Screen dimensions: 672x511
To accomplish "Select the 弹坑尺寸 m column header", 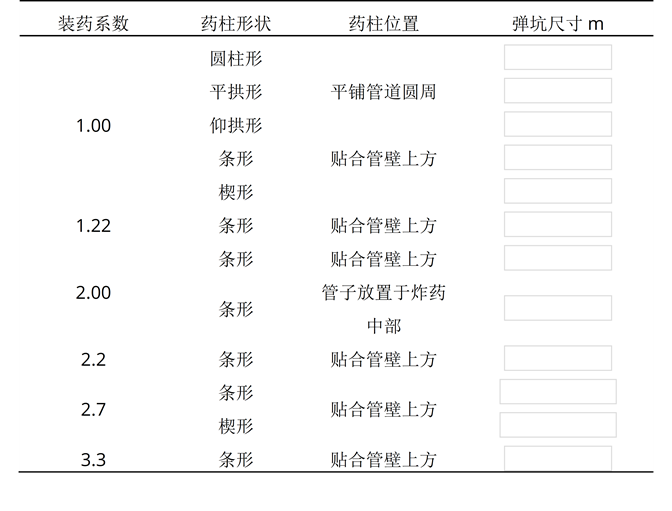I will [x=558, y=24].
